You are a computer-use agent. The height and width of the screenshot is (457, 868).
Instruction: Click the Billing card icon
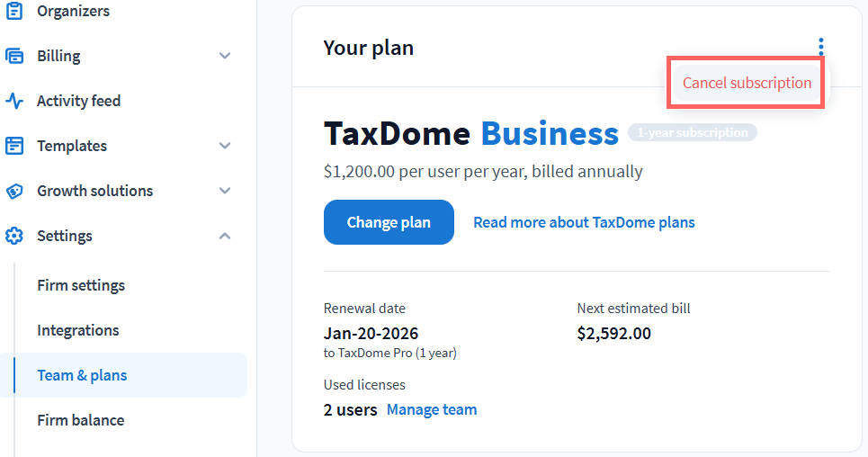click(14, 56)
